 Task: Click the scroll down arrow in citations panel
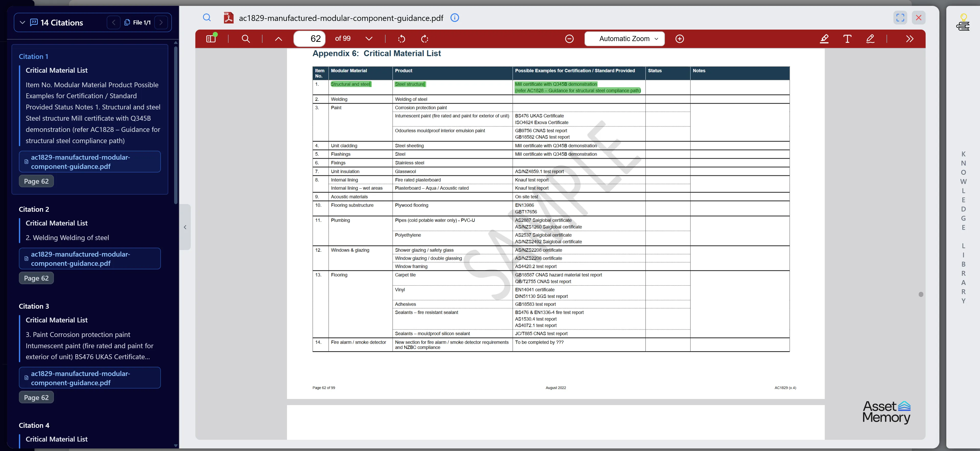[176, 445]
